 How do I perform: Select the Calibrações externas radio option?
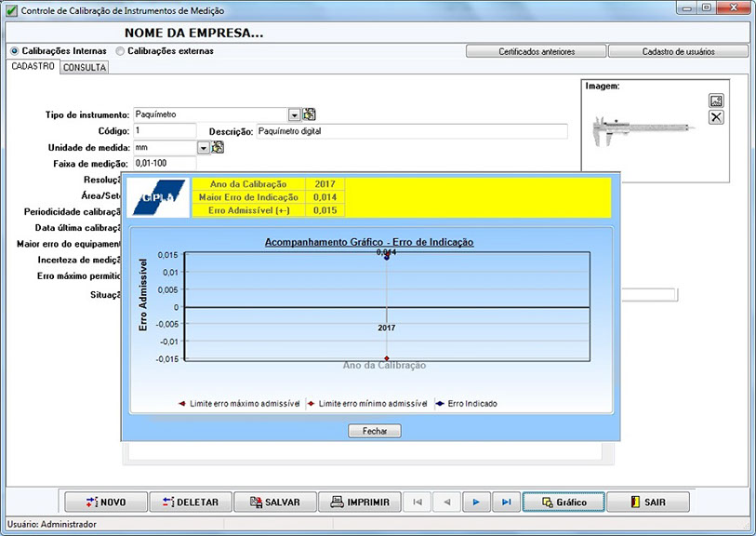[x=120, y=51]
